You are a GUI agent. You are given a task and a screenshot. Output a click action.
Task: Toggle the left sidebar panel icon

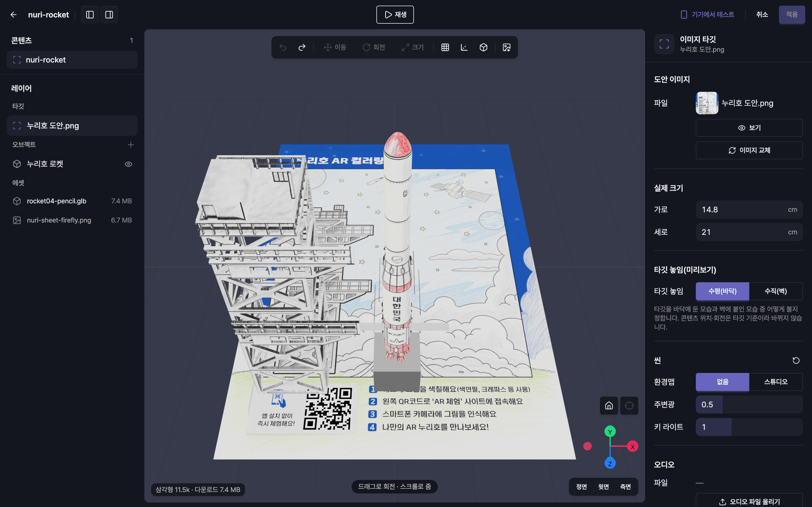(x=90, y=15)
